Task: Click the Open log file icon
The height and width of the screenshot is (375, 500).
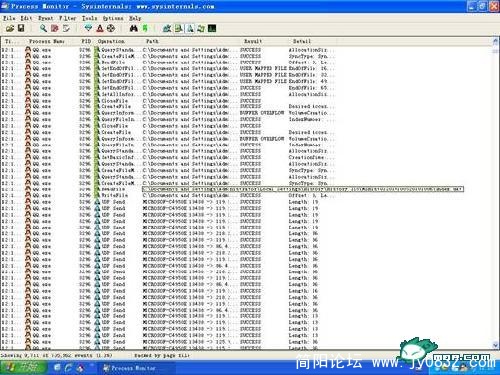Action: 10,29
